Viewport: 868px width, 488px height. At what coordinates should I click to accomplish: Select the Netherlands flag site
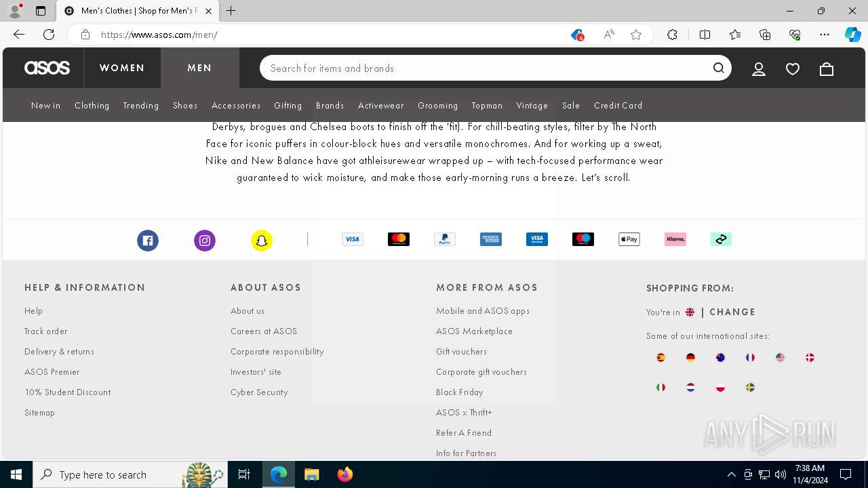coord(690,388)
